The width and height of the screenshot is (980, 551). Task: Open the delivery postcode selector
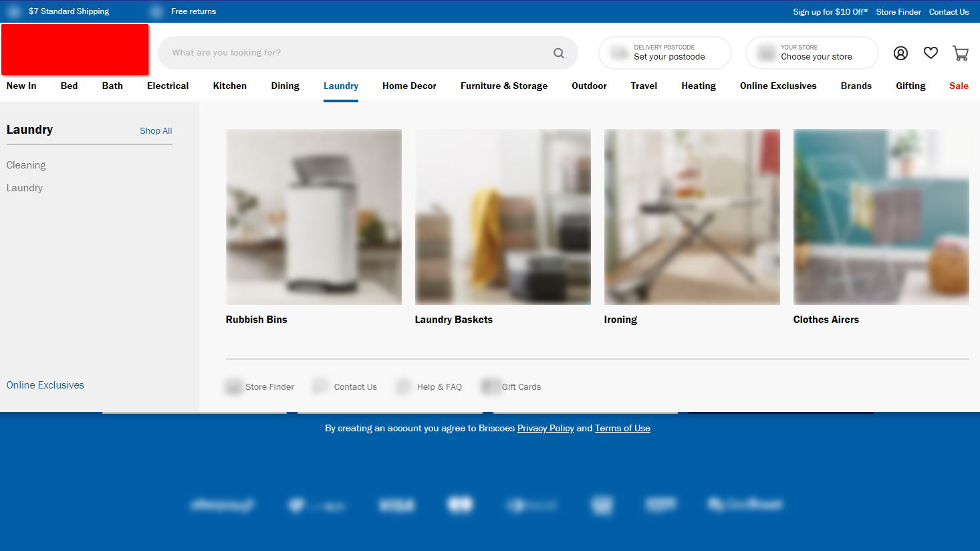(x=664, y=53)
